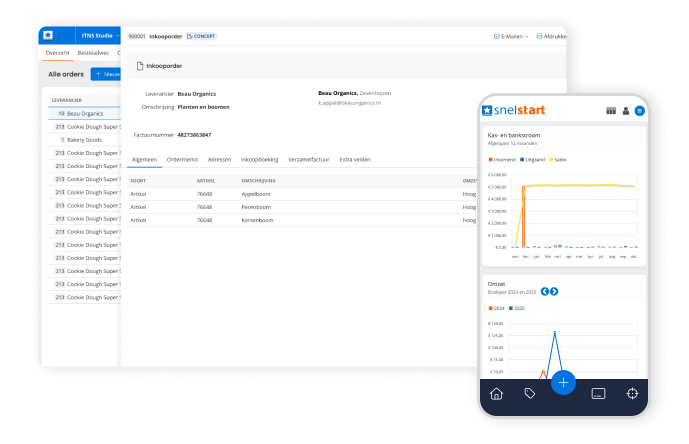Toggle the Saldo legend swatch in chart
Image resolution: width=689 pixels, height=444 pixels.
pos(554,159)
